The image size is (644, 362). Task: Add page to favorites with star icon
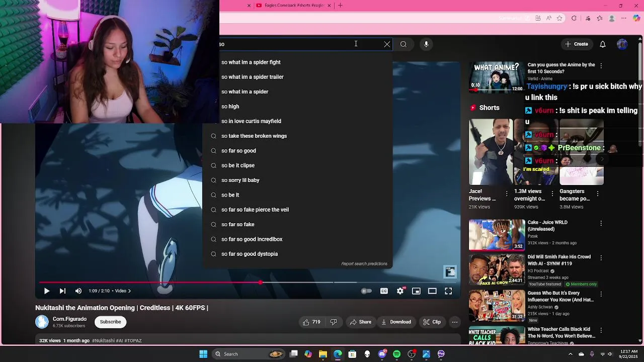559,18
